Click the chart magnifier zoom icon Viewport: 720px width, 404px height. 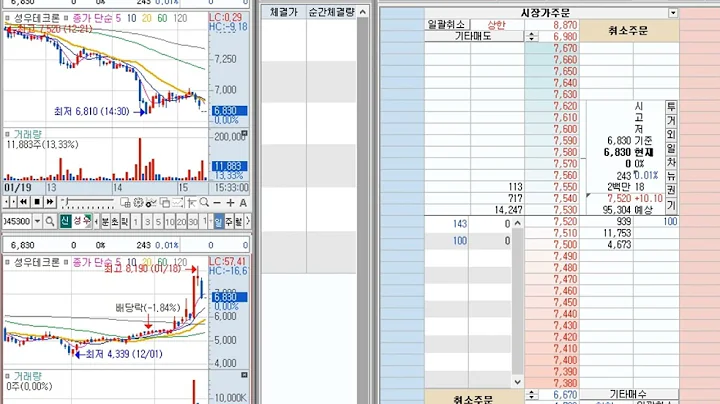[204, 202]
